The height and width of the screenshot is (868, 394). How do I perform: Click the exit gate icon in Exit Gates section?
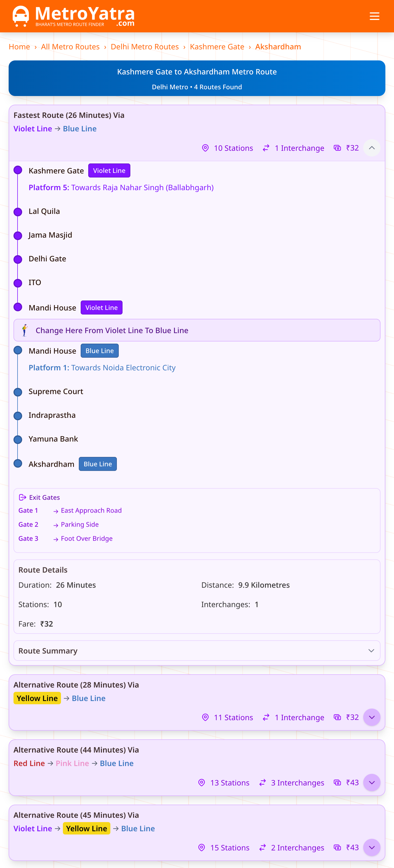coord(23,497)
